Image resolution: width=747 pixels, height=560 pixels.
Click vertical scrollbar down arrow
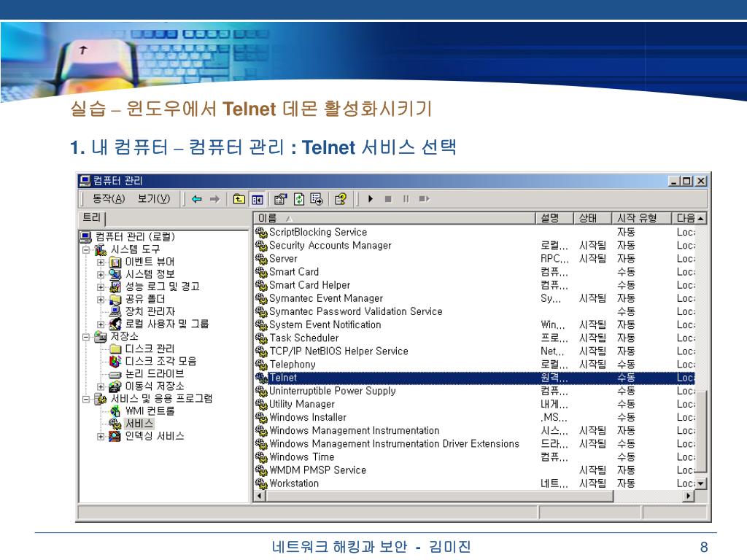click(x=701, y=484)
